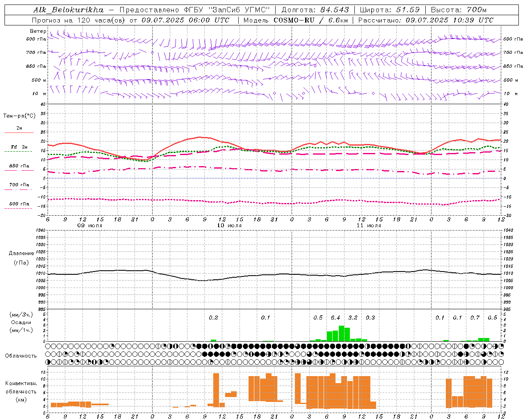Select the 700 гПа temperature legend entry
The width and height of the screenshot is (525, 420).
pyautogui.click(x=19, y=185)
